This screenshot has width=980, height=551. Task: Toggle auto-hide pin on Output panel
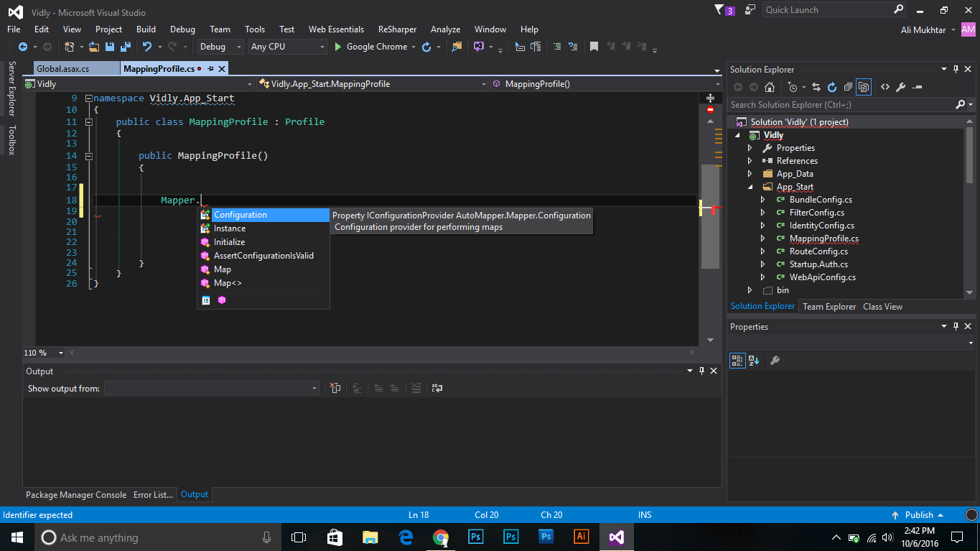[702, 371]
